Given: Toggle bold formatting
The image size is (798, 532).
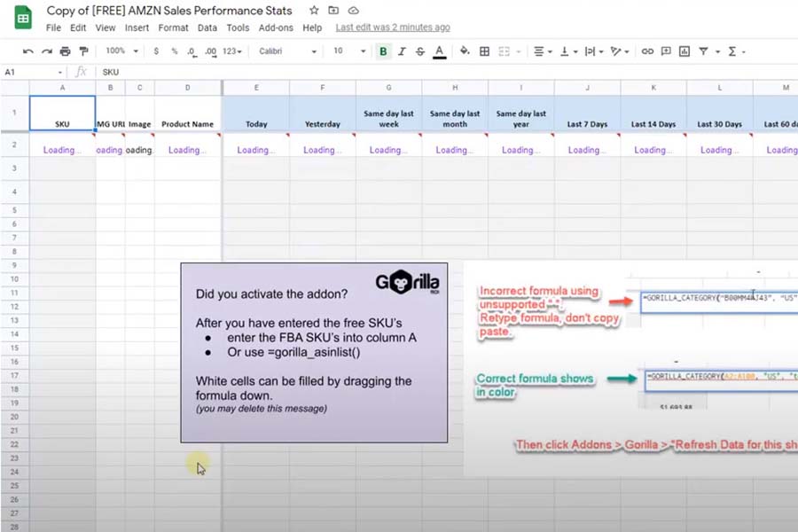Looking at the screenshot, I should point(383,51).
